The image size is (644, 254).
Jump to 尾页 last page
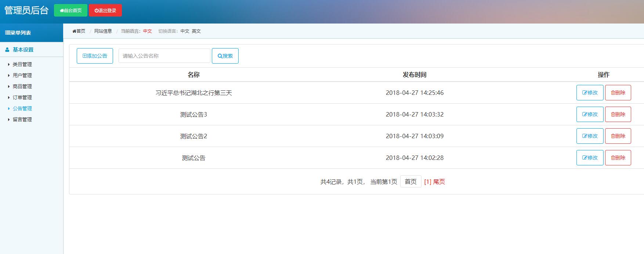pyautogui.click(x=439, y=182)
